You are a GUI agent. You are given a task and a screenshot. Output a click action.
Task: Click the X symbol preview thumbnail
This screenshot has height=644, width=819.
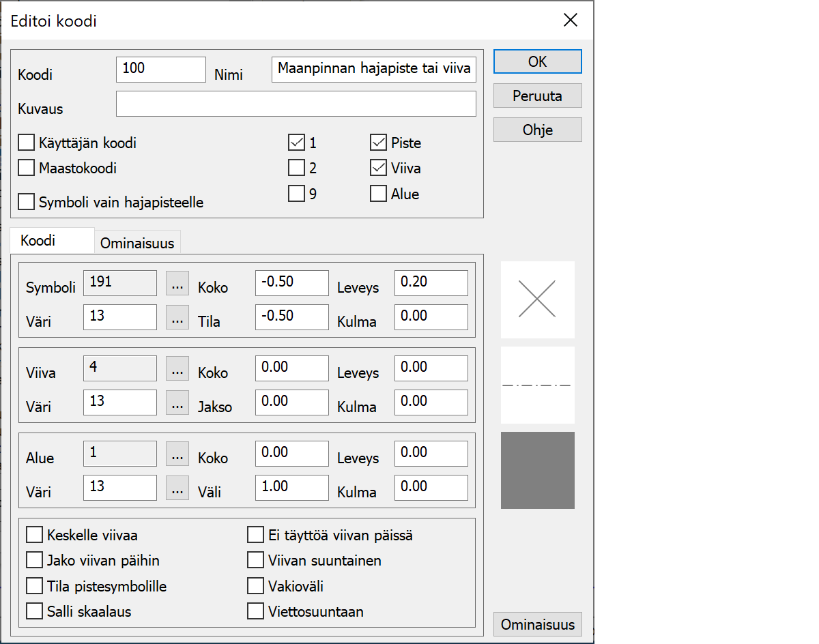point(537,299)
